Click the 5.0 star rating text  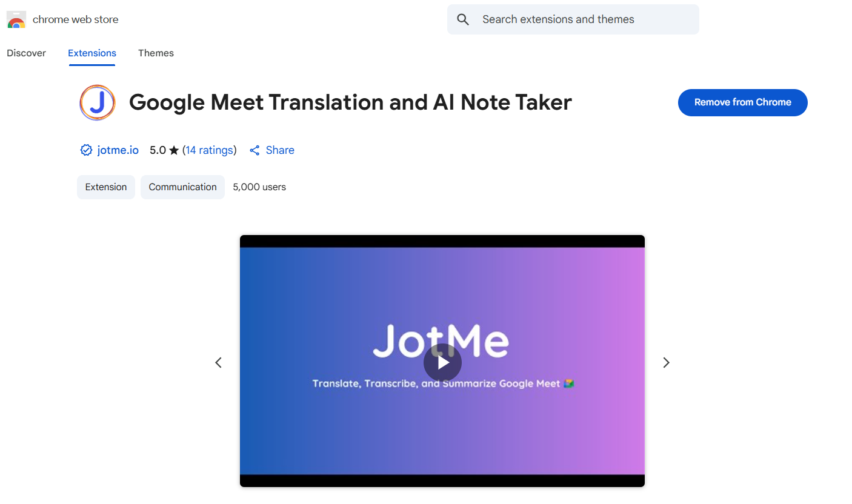coord(164,150)
